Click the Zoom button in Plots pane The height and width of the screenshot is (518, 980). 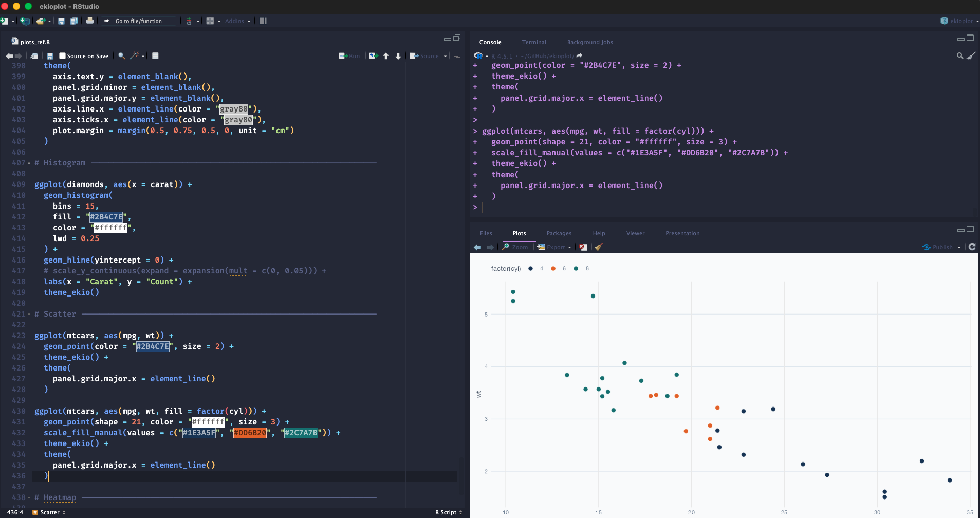coord(515,247)
